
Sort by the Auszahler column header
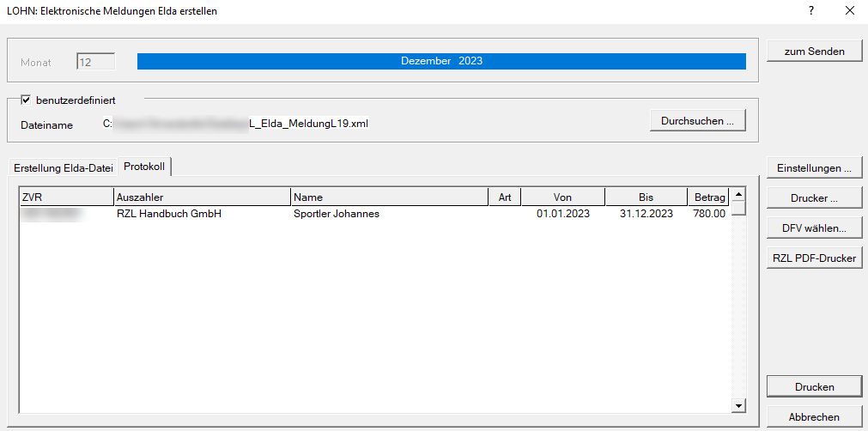pos(202,197)
